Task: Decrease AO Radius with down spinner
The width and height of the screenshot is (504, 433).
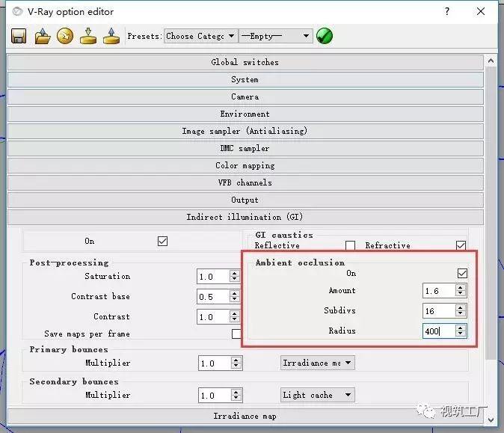Action: coord(461,334)
